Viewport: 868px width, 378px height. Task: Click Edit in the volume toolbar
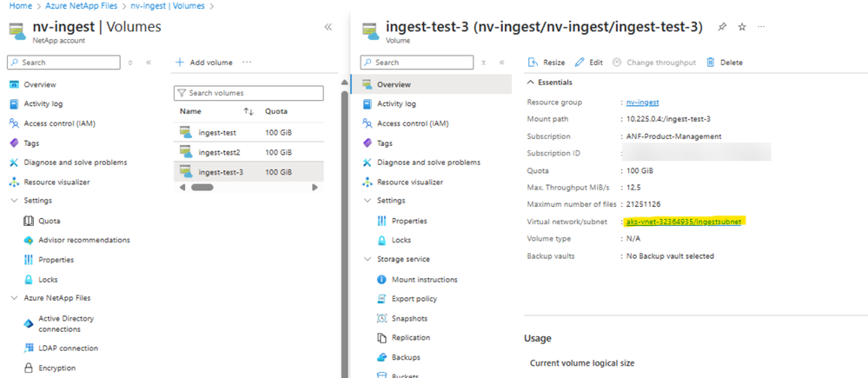pyautogui.click(x=588, y=63)
